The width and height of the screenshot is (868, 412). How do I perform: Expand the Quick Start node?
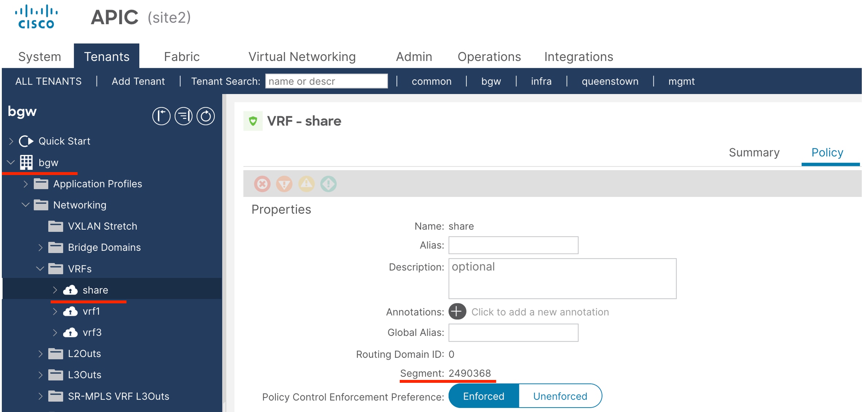pyautogui.click(x=11, y=141)
